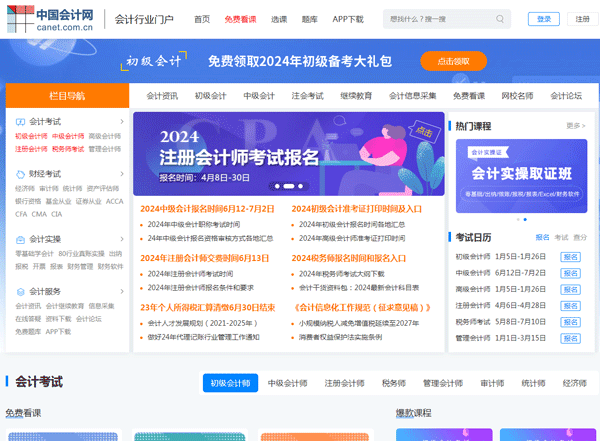Open the 会计实操取证班 course card

coord(522,176)
